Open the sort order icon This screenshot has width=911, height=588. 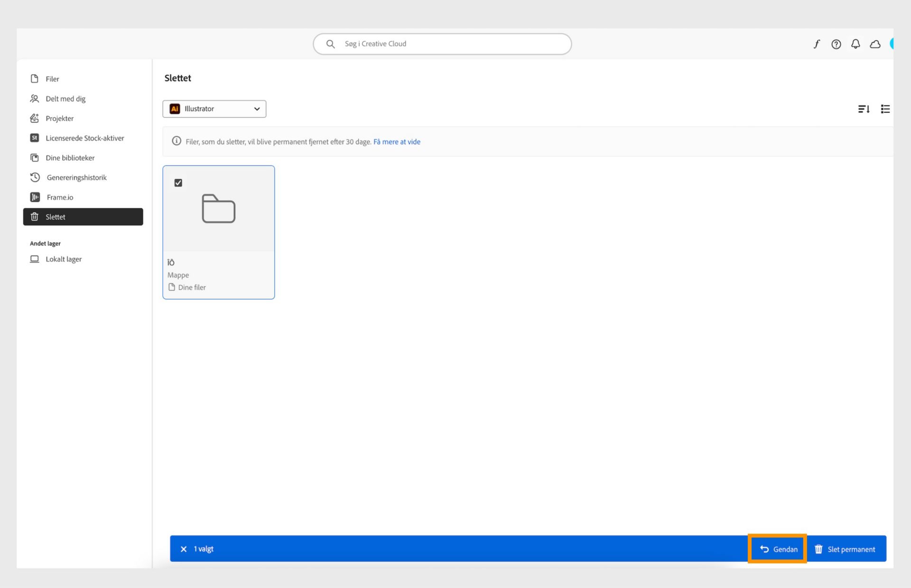(864, 109)
